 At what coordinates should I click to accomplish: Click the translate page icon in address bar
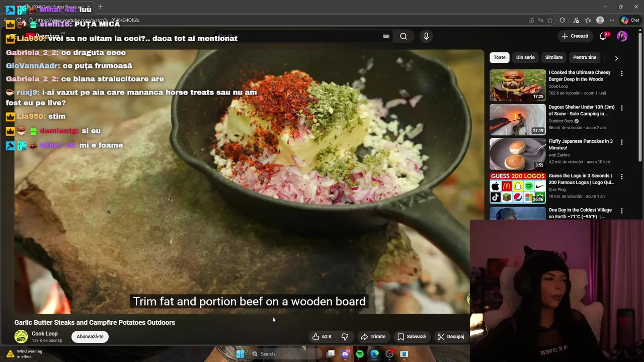(x=540, y=20)
